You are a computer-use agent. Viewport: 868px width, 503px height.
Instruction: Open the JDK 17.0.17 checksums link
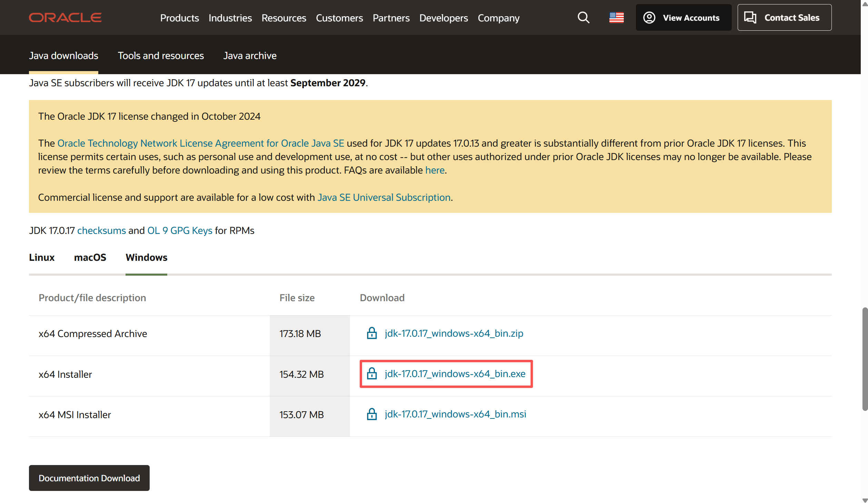[x=101, y=230]
